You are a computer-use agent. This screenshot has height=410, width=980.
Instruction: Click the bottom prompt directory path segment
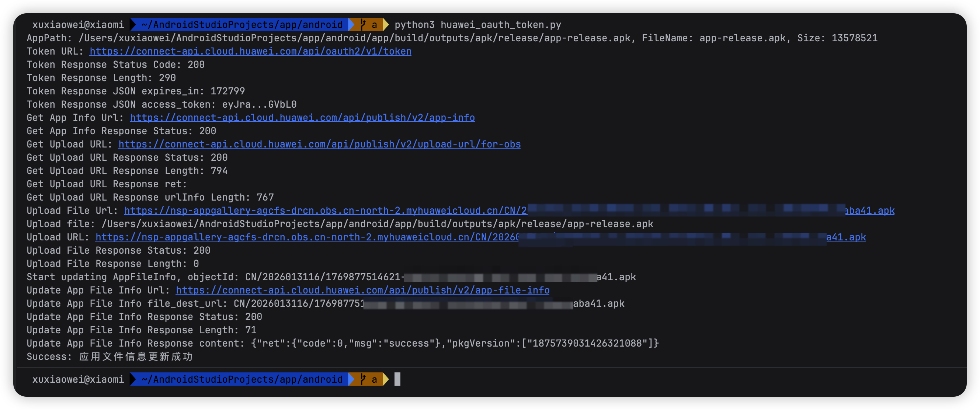pyautogui.click(x=242, y=379)
